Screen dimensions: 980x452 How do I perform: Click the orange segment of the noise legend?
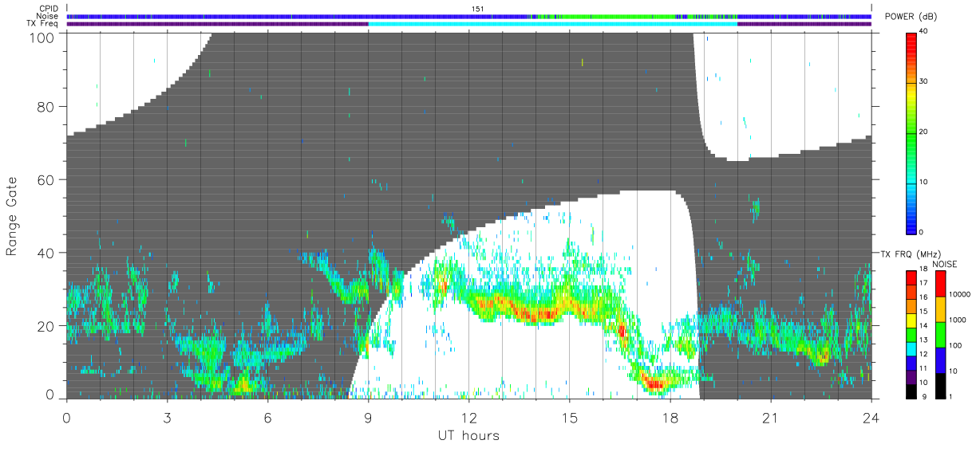coord(940,309)
